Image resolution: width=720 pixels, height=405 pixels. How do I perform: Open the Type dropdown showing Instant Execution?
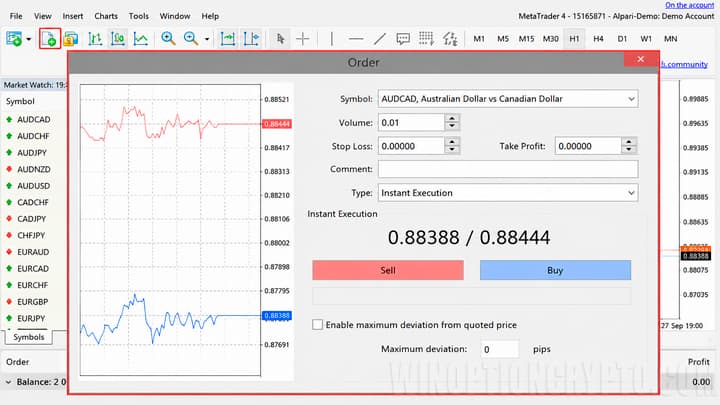point(631,193)
